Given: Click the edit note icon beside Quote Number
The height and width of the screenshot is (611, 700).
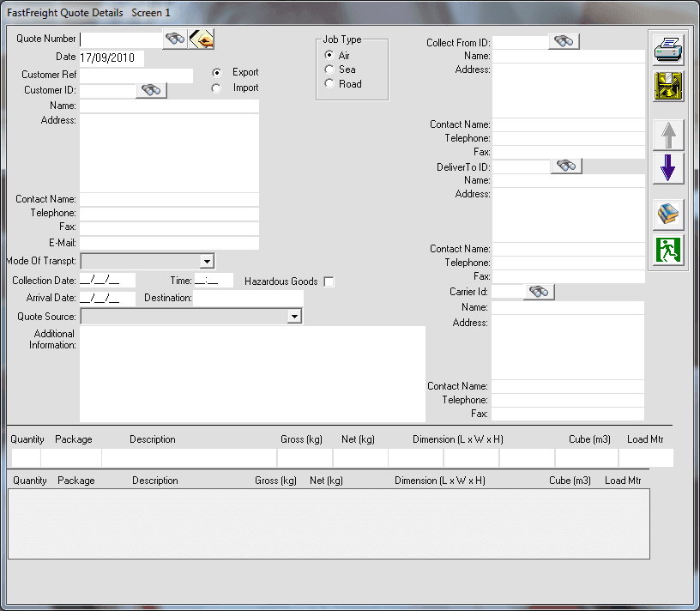Looking at the screenshot, I should point(202,39).
